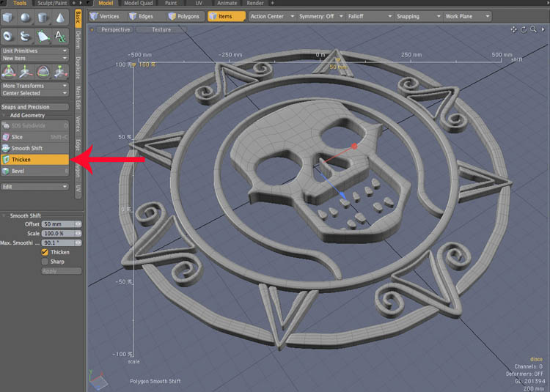Click the Edges mode icon

(x=133, y=16)
